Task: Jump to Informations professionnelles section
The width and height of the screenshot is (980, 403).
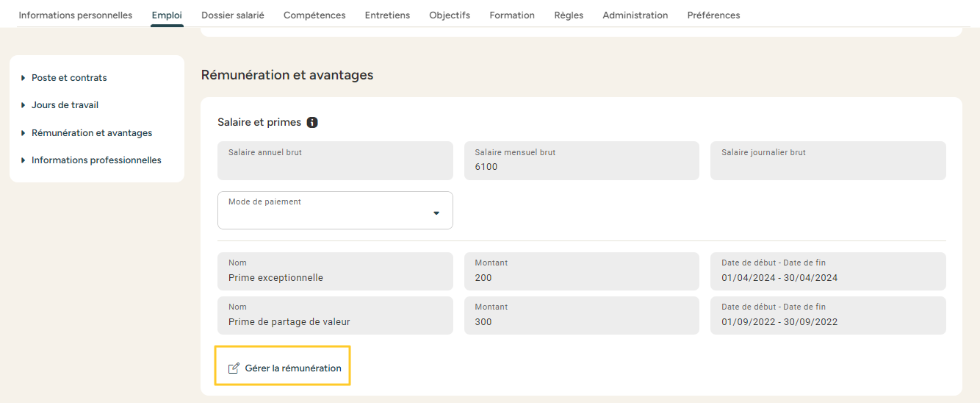Action: [x=96, y=160]
